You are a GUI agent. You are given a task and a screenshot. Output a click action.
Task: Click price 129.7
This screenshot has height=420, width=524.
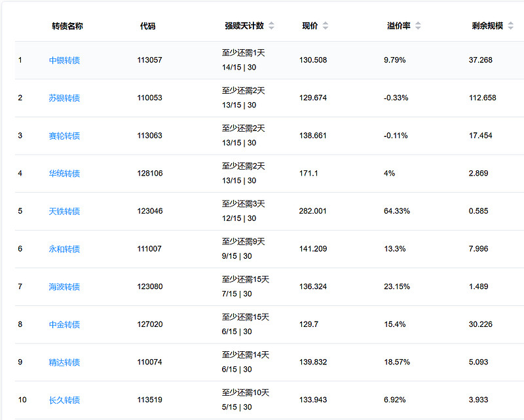point(309,325)
